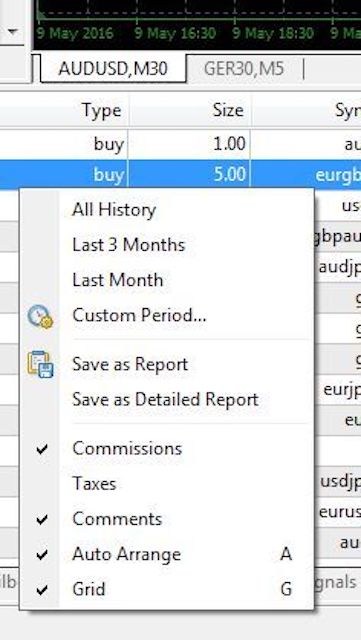Switch to the GER30,M5 chart tab
Image resolution: width=361 pixels, height=640 pixels.
(x=244, y=69)
